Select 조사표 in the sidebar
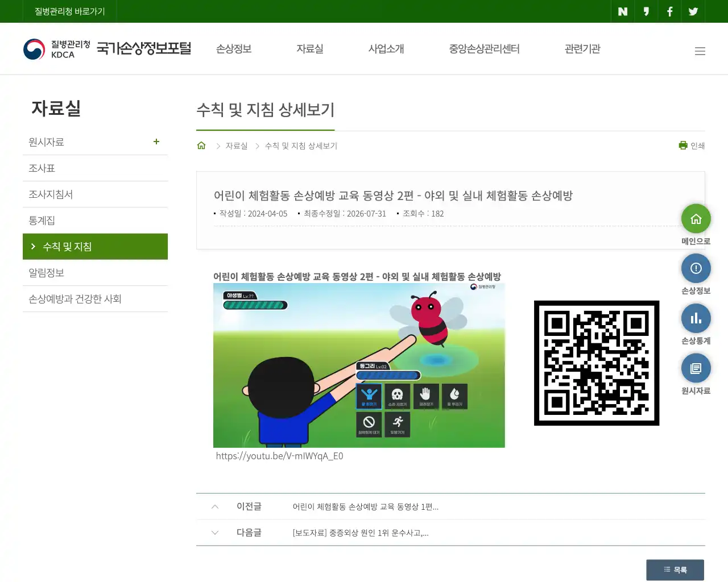The image size is (728, 582). pyautogui.click(x=95, y=168)
